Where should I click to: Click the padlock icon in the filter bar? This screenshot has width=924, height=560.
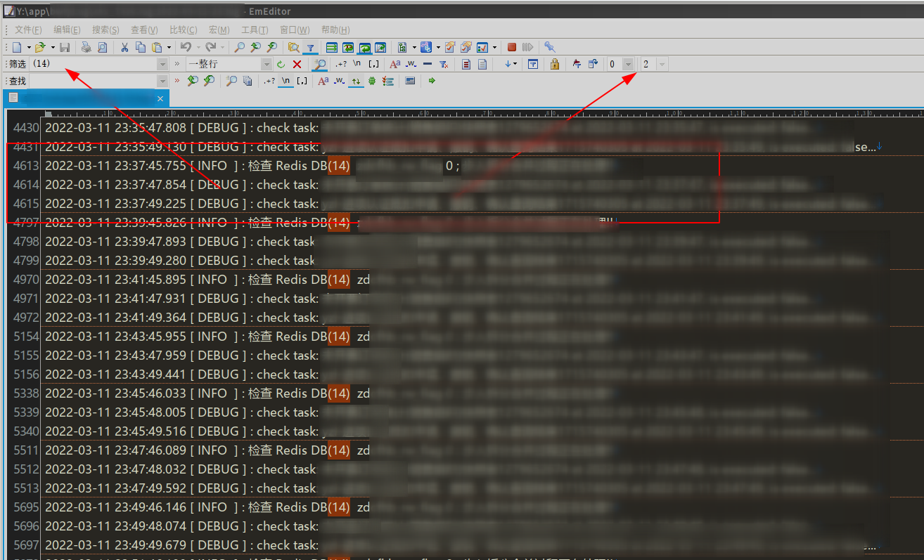555,64
